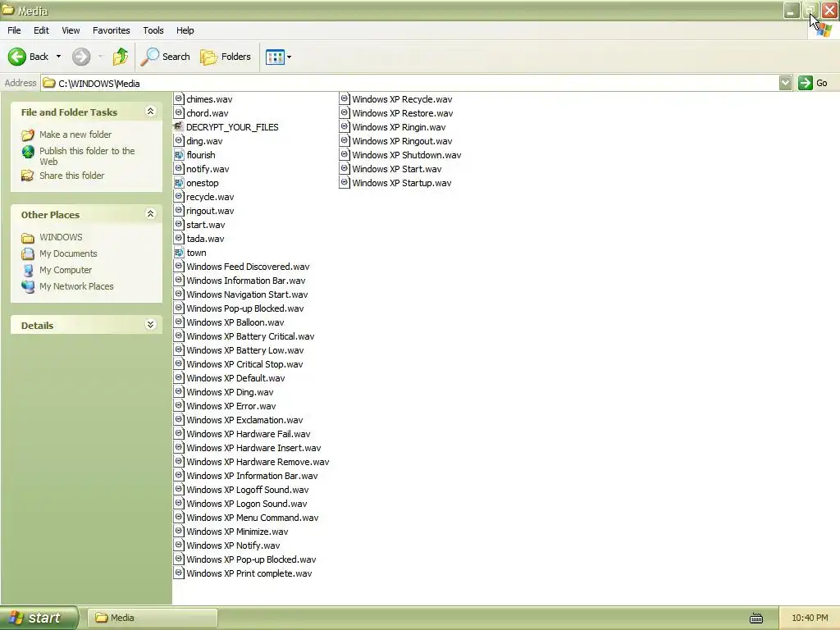Select the start.wav file icon
The height and width of the screenshot is (630, 840).
pyautogui.click(x=179, y=224)
